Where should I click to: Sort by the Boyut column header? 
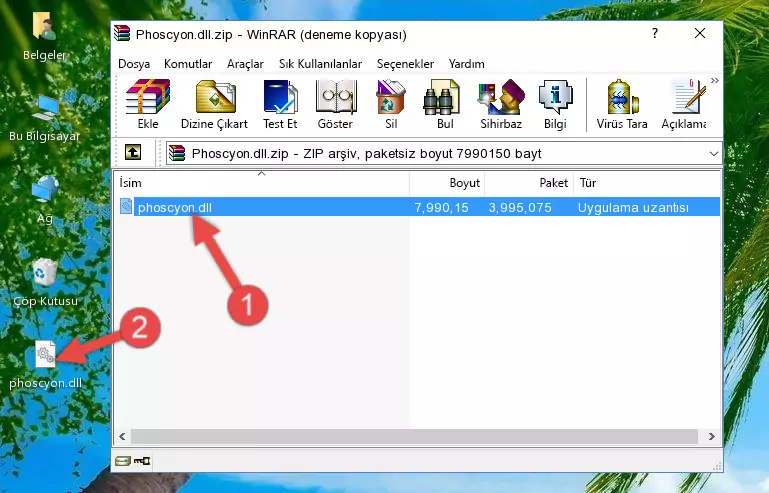point(447,183)
